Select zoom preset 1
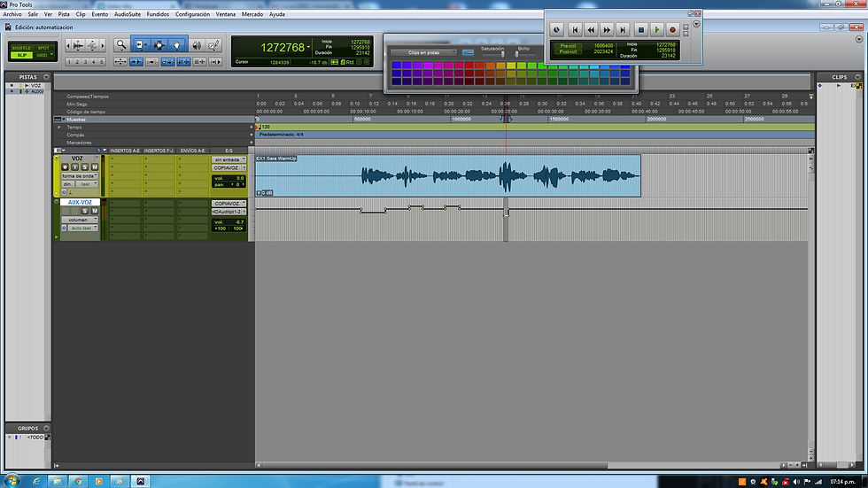Image resolution: width=868 pixels, height=488 pixels. [x=69, y=62]
